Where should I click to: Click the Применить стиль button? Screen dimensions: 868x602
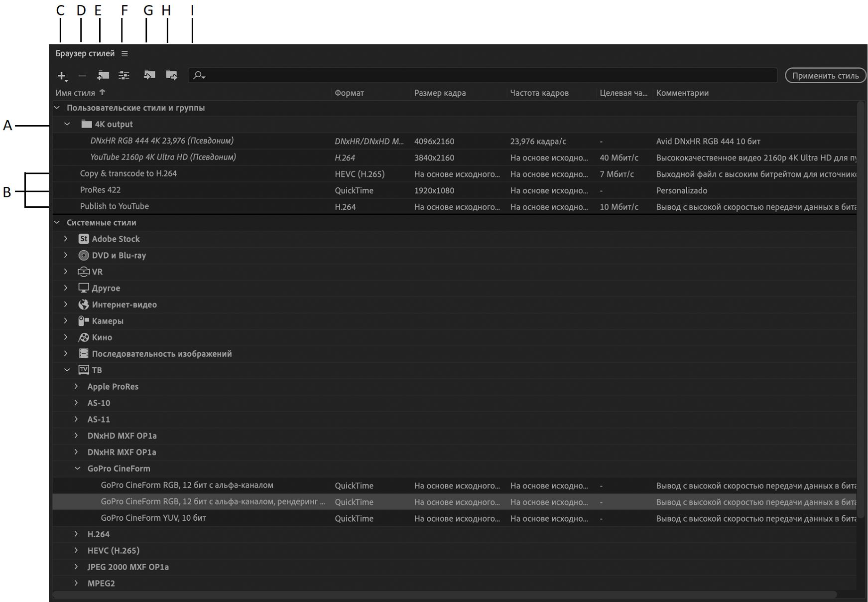pos(825,76)
